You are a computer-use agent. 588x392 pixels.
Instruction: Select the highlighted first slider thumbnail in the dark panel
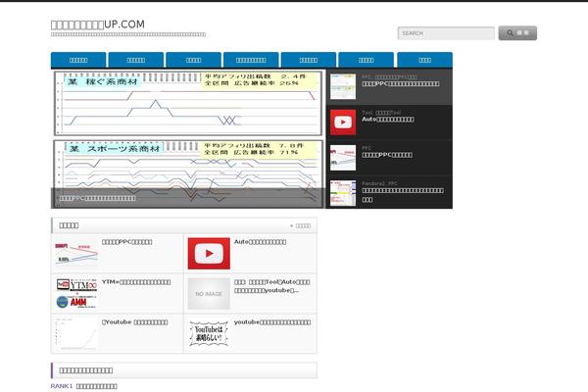click(x=343, y=86)
